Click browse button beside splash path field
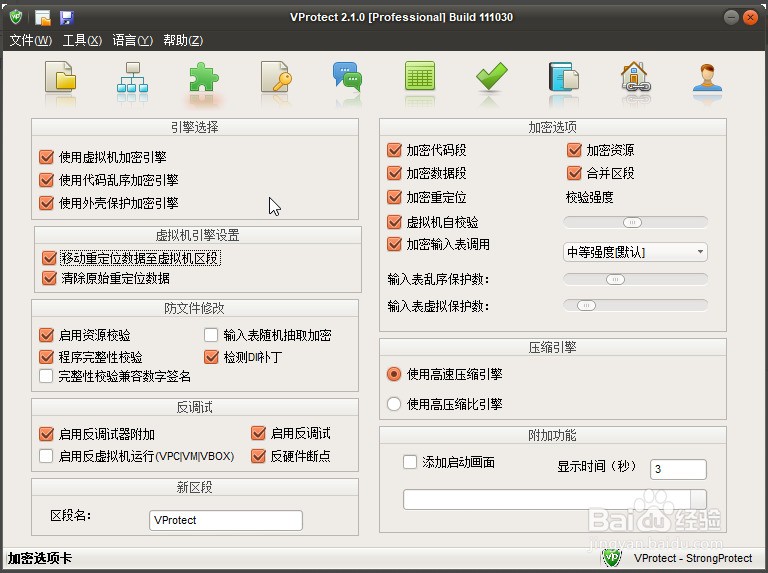 point(698,500)
